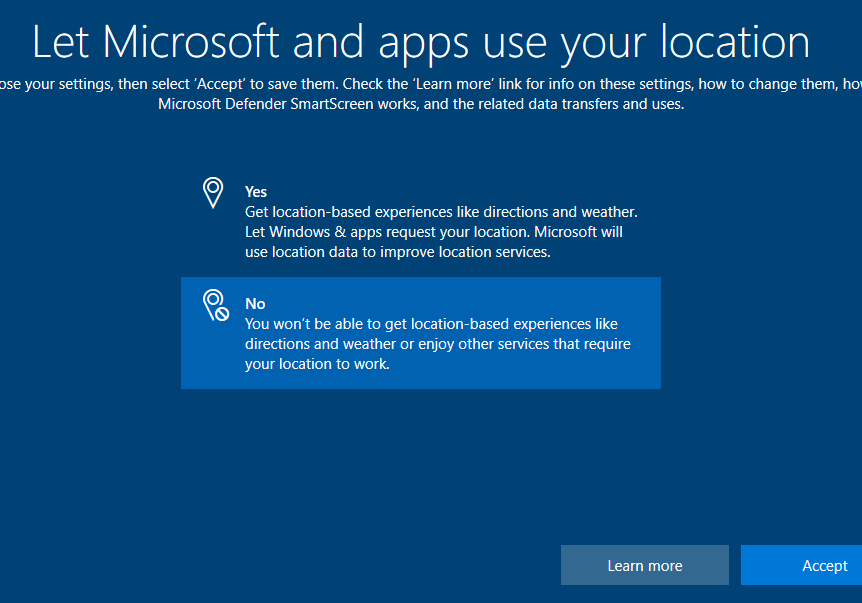This screenshot has height=603, width=862.
Task: Click the text 'Microsoft Defender SmartScreen works'
Action: pos(288,104)
